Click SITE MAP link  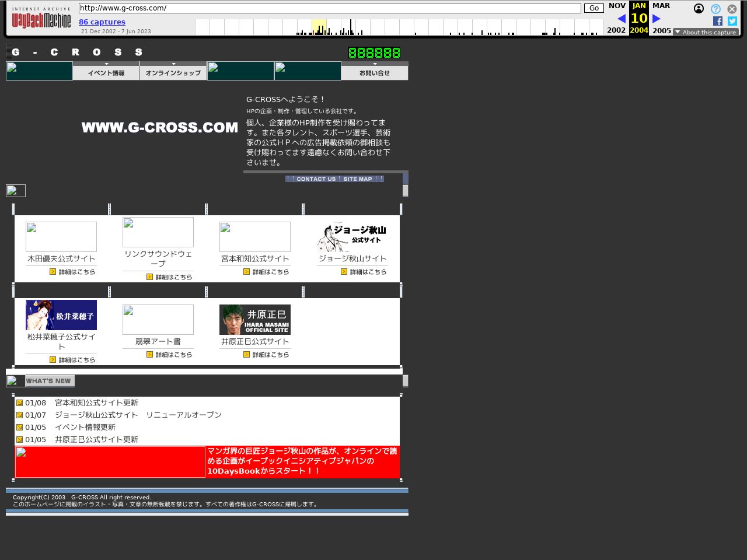[358, 179]
